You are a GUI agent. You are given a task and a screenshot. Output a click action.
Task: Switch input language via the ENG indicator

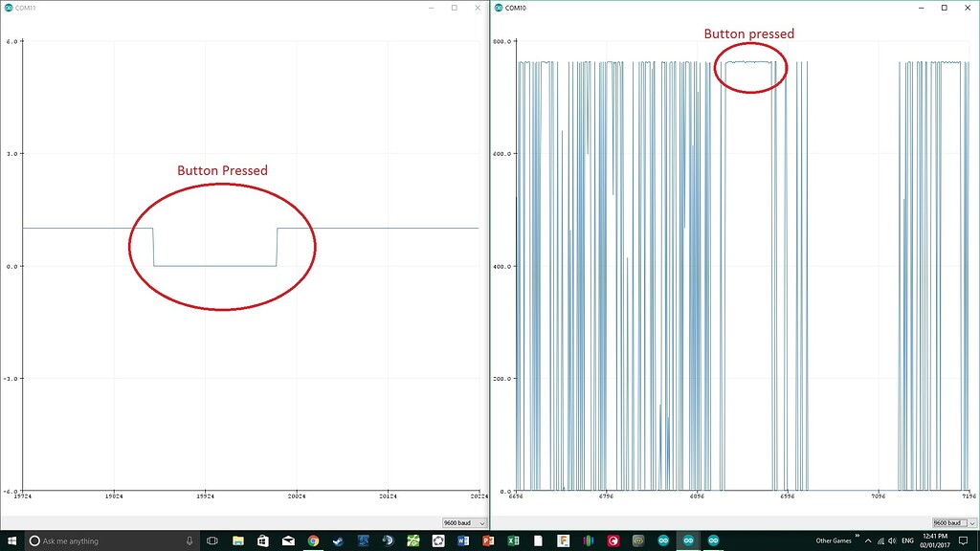(906, 540)
